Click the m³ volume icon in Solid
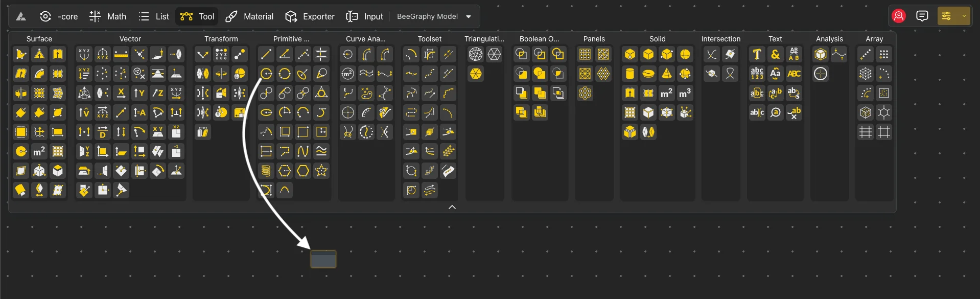Image resolution: width=980 pixels, height=299 pixels. coord(685,93)
